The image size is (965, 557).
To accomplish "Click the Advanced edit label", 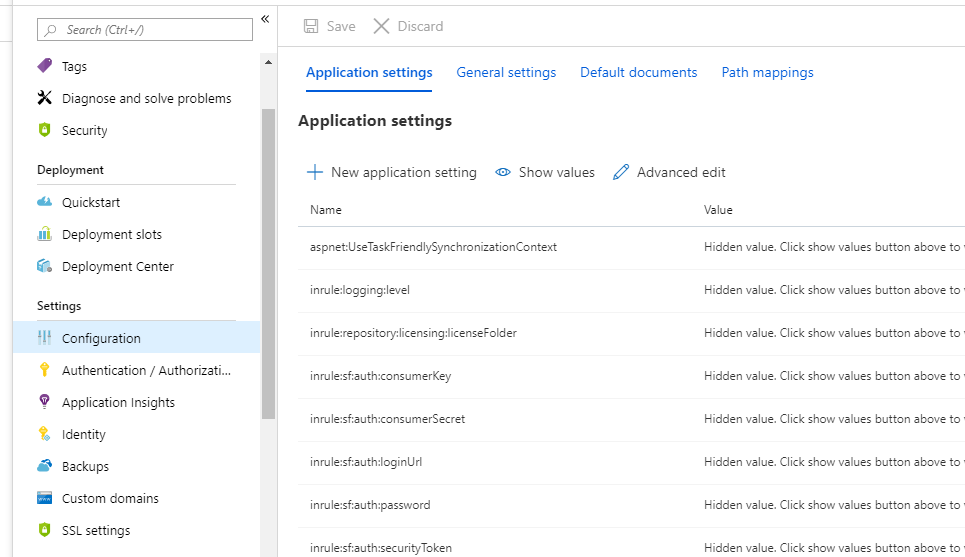I will [681, 172].
